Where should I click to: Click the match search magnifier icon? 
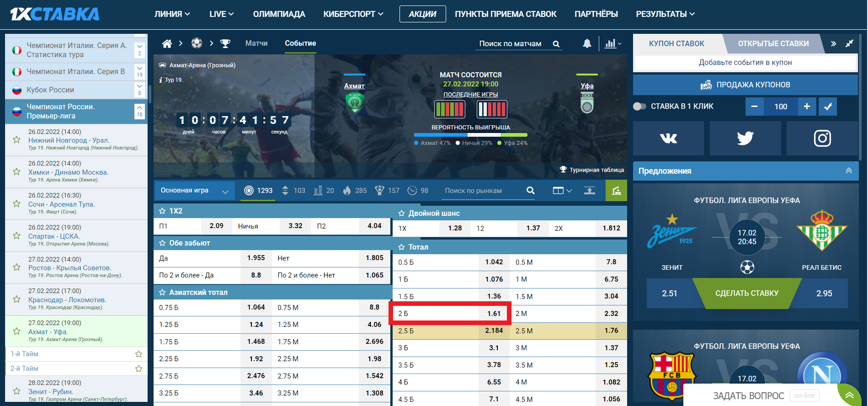point(556,44)
